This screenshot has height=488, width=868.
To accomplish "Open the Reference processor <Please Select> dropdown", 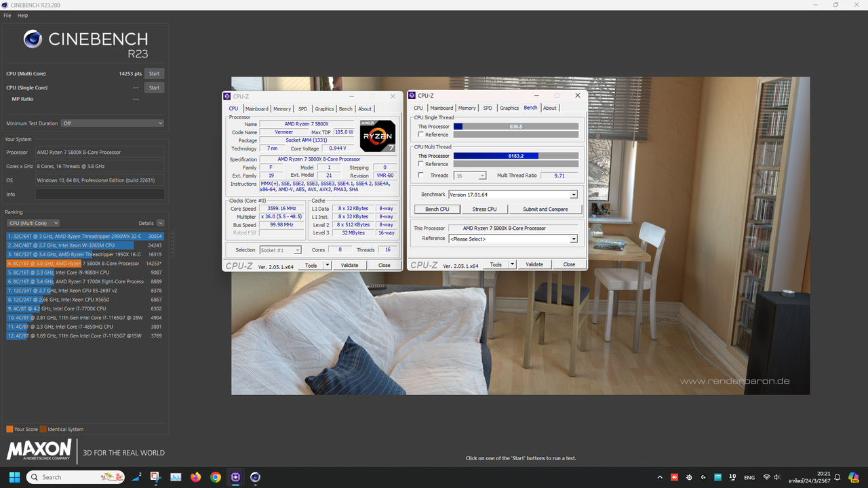I will [x=573, y=239].
